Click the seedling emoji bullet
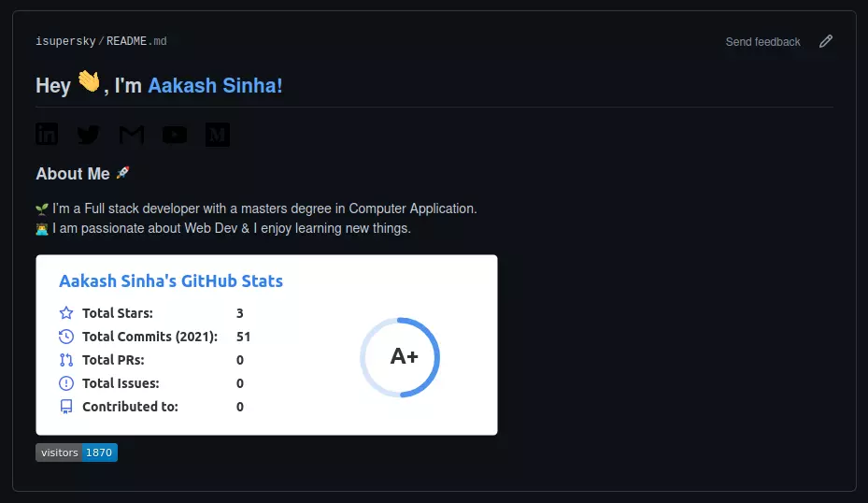 (42, 208)
